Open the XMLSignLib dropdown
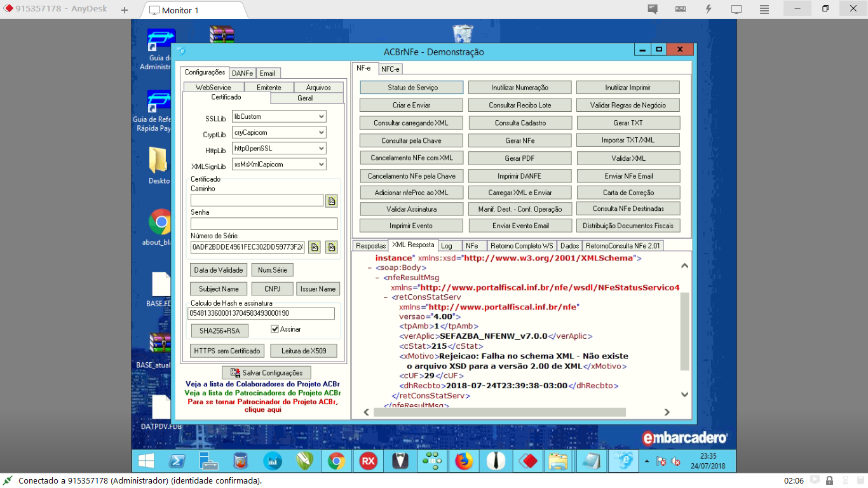 320,165
